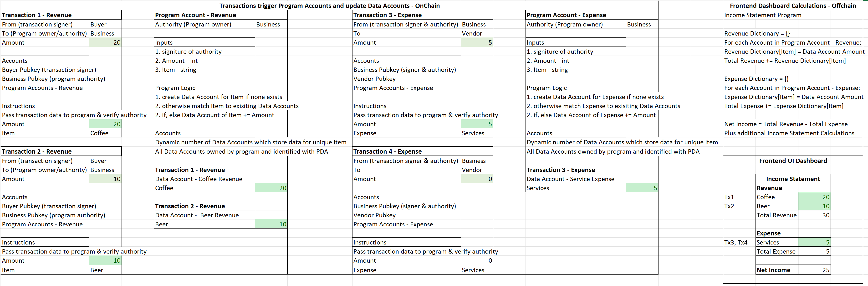Select Income Statement Program text cell

[x=763, y=15]
